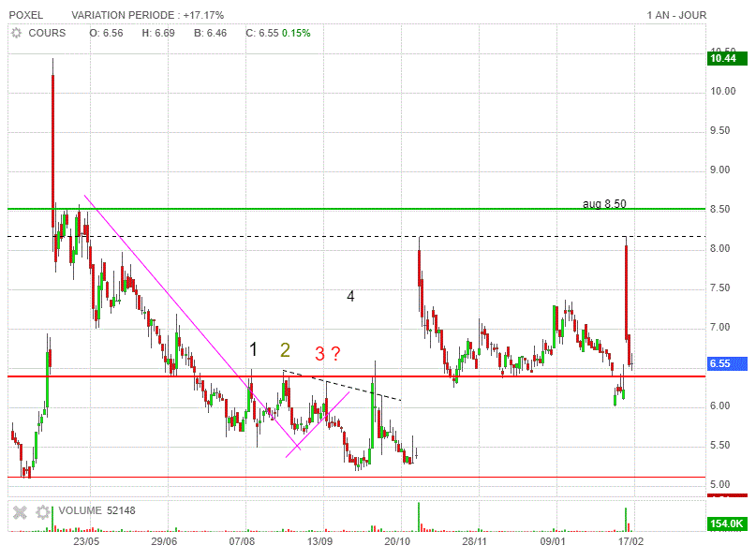The image size is (756, 560).
Task: Click the 13/09 date axis label
Action: [x=319, y=541]
